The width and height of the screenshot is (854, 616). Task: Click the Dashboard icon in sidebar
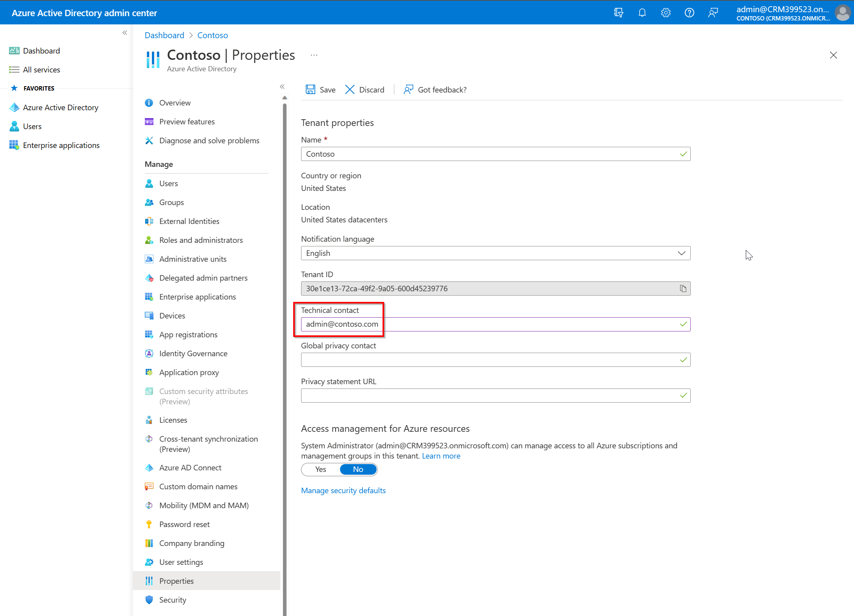pos(14,51)
